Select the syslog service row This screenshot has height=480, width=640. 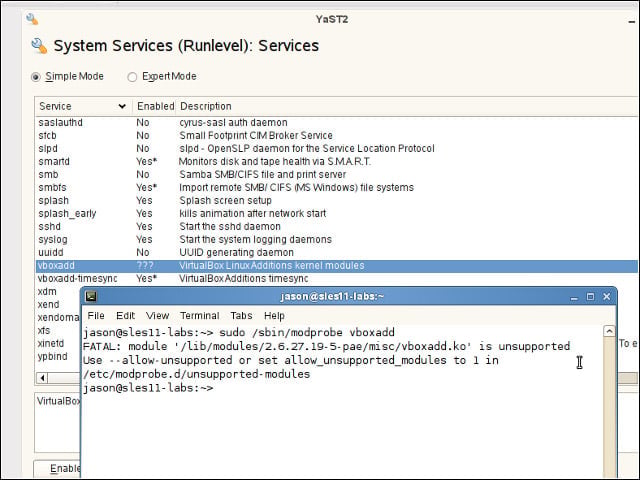(337, 240)
